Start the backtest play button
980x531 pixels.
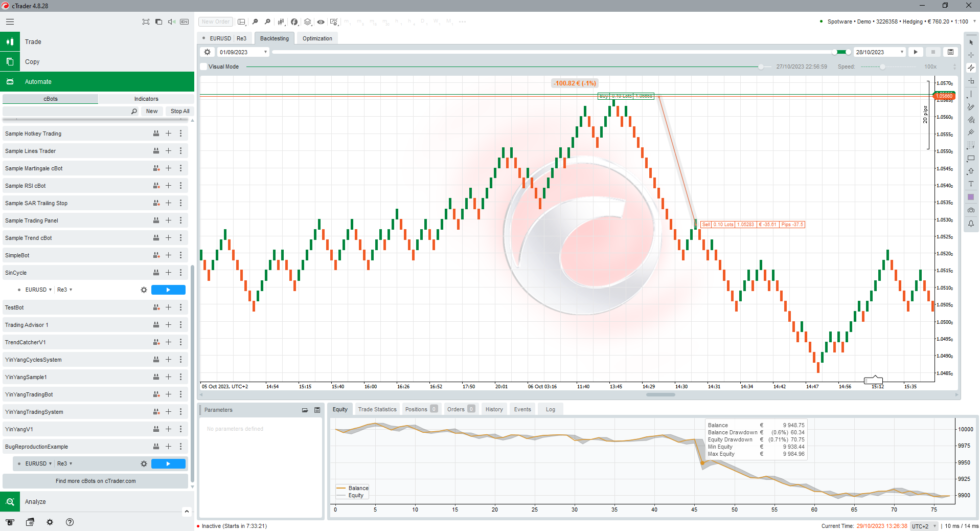click(916, 52)
